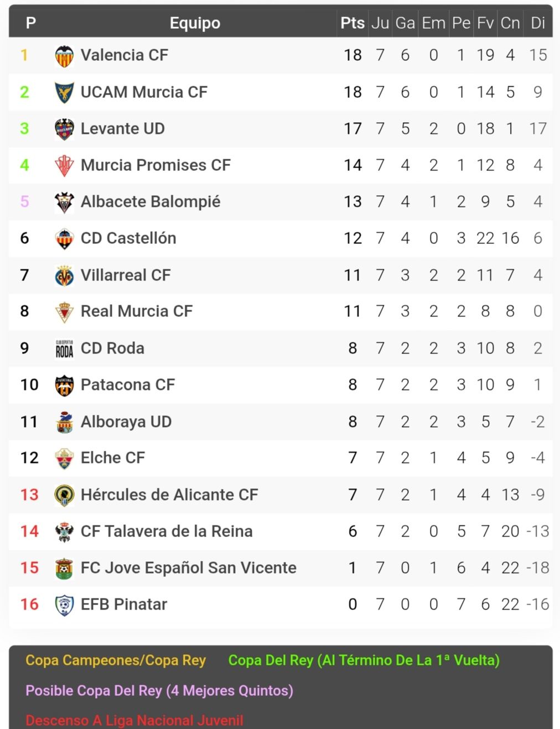Screen dimensions: 560x729
Task: Open the CD Castellón team link
Action: (x=128, y=238)
